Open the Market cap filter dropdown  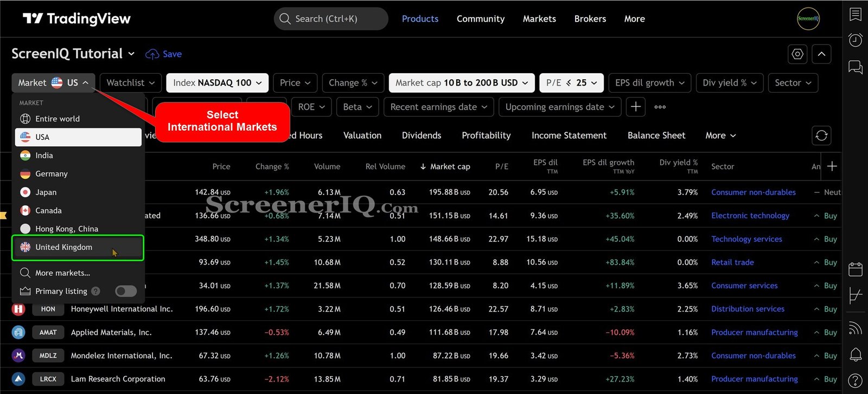point(462,83)
